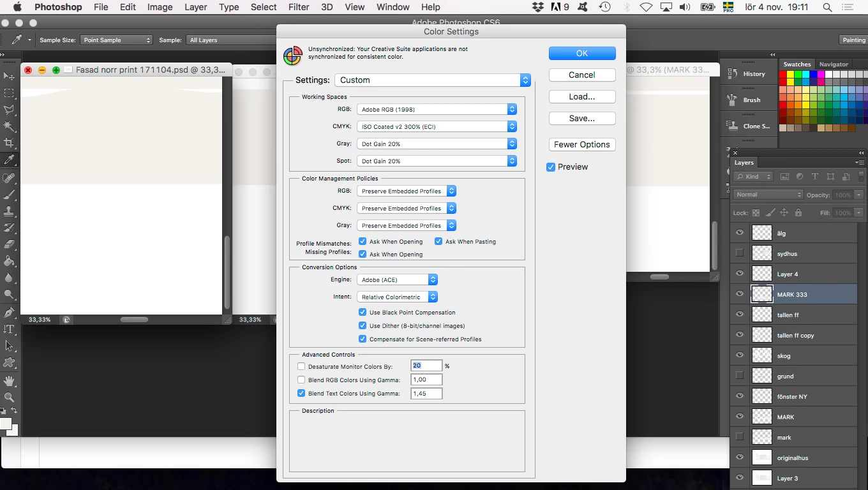Screen dimensions: 868x490
Task: Open the RGB working space dropdown
Action: [x=437, y=110]
